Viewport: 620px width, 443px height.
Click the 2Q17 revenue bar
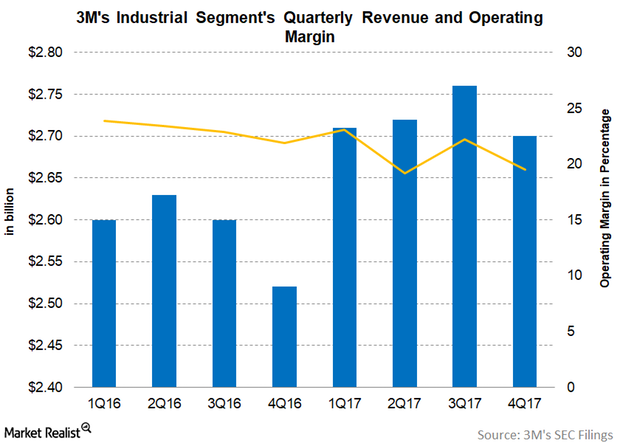tap(405, 253)
